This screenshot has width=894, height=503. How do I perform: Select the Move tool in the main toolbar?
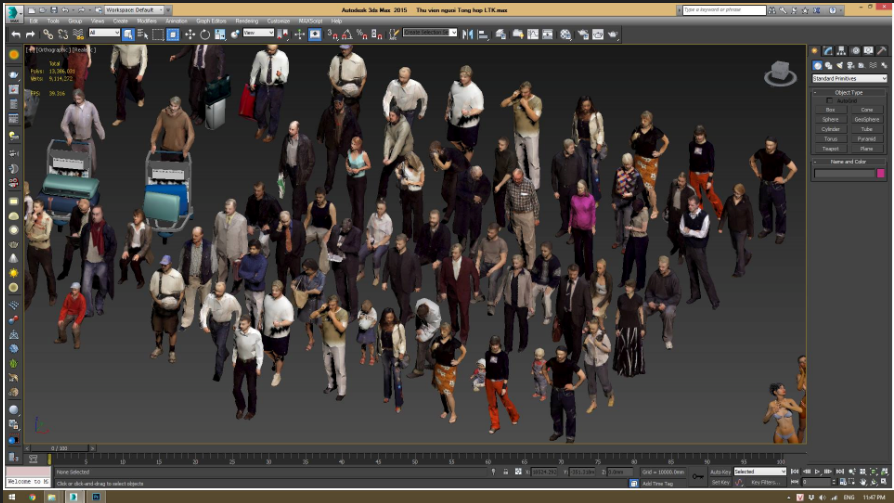coord(190,35)
